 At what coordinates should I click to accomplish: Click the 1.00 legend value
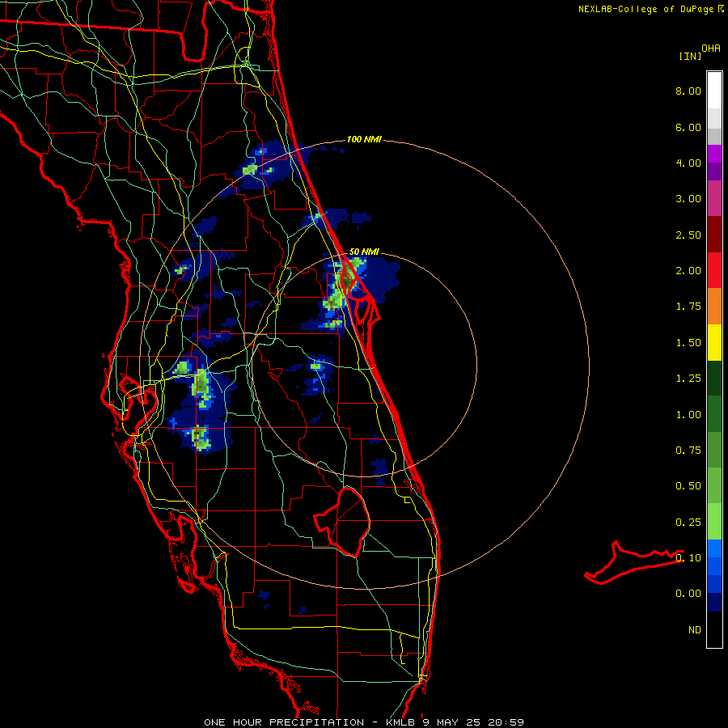[x=688, y=415]
